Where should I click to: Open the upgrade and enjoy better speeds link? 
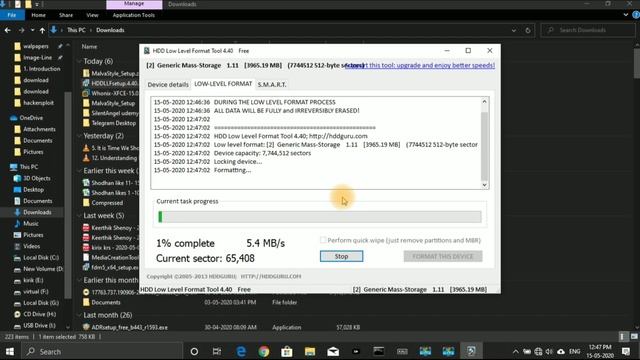[420, 65]
